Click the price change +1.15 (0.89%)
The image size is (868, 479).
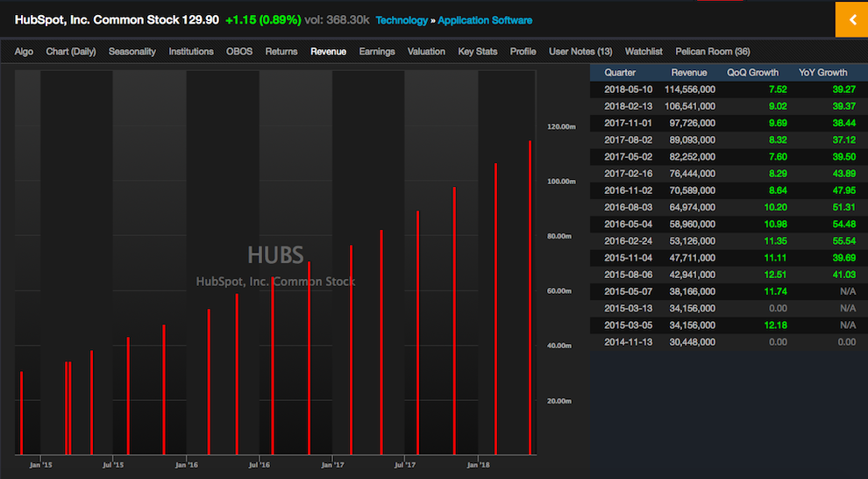click(x=264, y=20)
